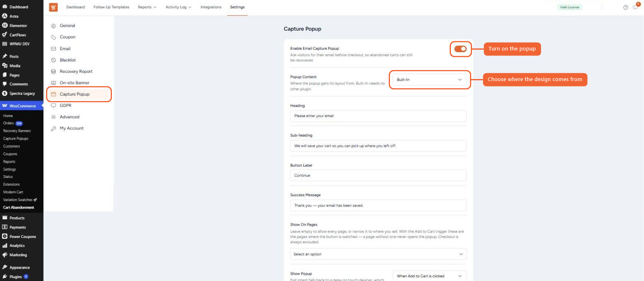Click the On-site Banner icon
Screen dimensions: 644x281
point(53,83)
